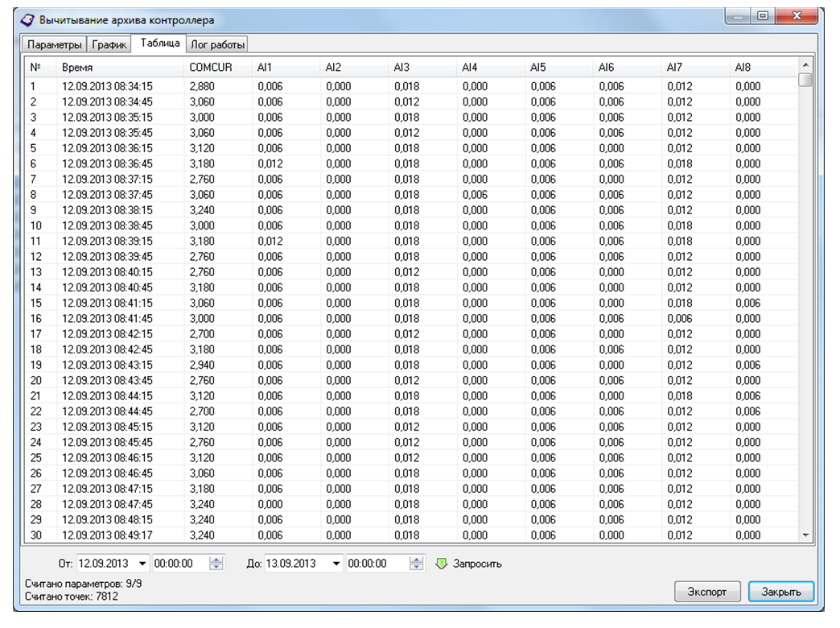Click the scrollbar up arrow
Viewport: 840px width, 628px height.
(805, 64)
